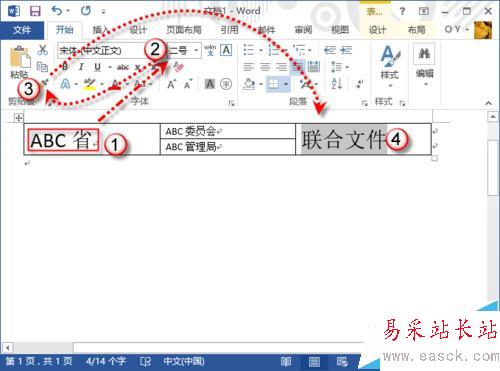Click the sort A-Z icon
This screenshot has height=371, width=500.
click(x=337, y=84)
